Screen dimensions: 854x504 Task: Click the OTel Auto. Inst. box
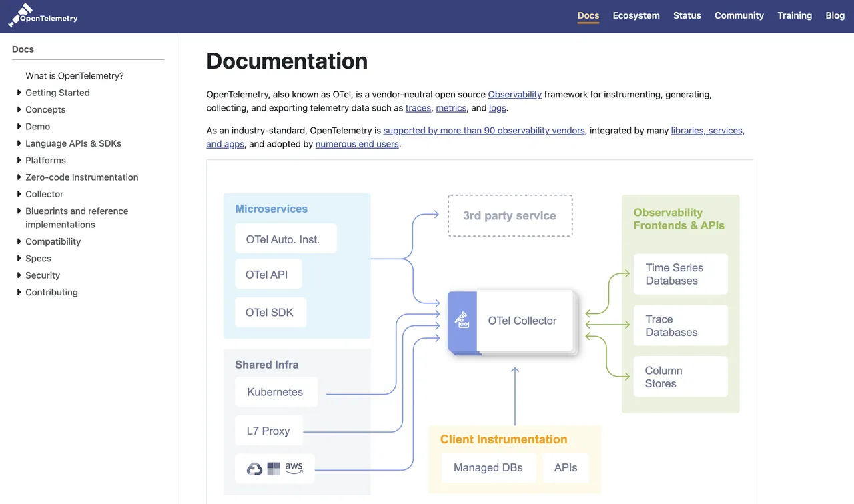(286, 238)
